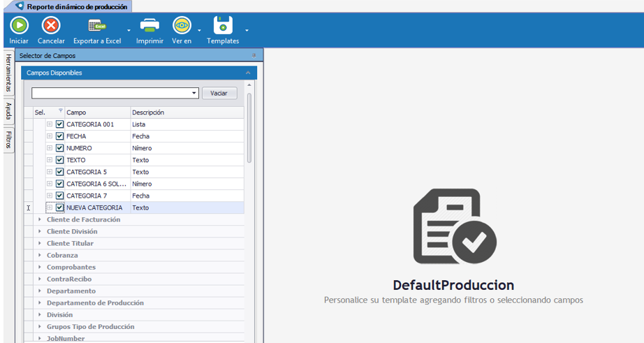Pin the Selector de Campos panel
This screenshot has height=343, width=644.
254,56
